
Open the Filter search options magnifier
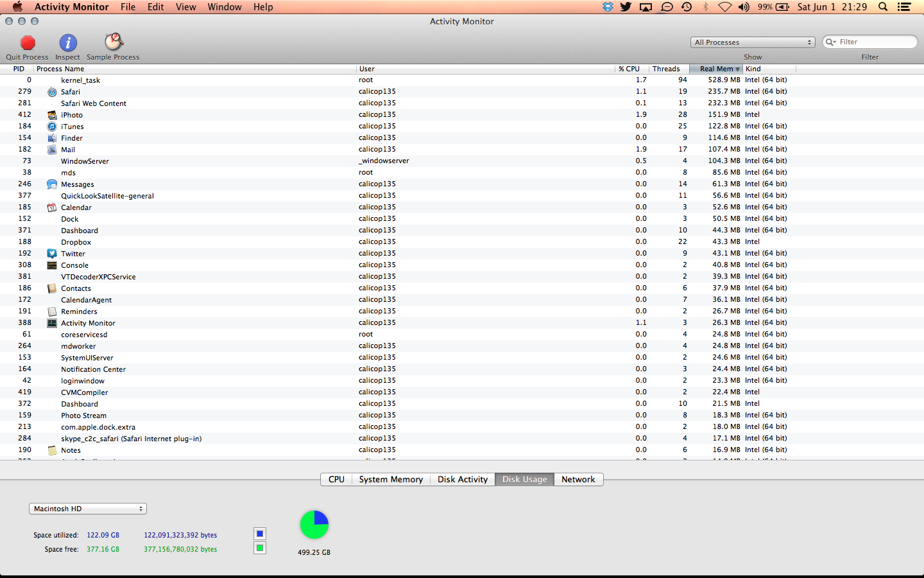[x=832, y=42]
